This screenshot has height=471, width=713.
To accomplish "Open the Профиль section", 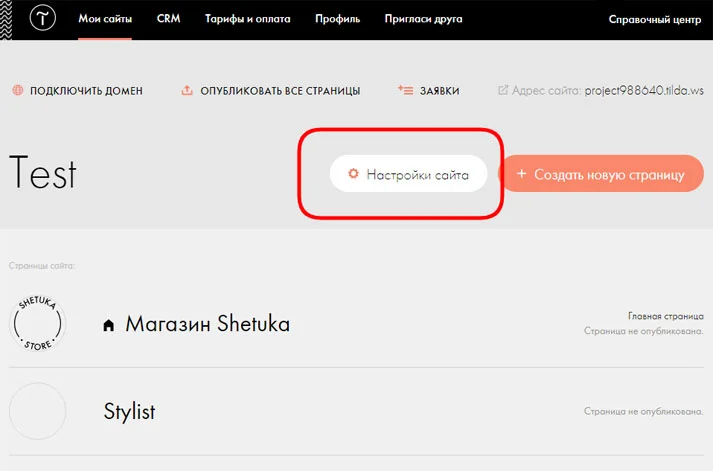I will pyautogui.click(x=337, y=20).
